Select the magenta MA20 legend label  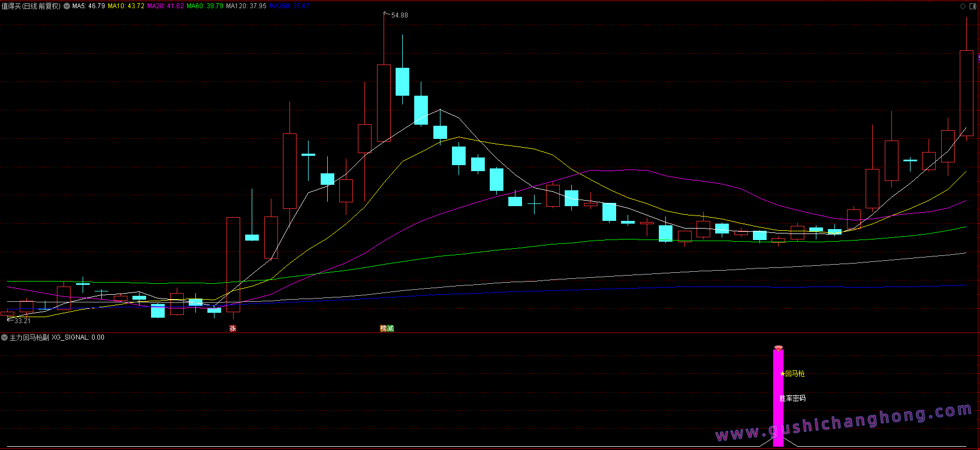coord(165,6)
